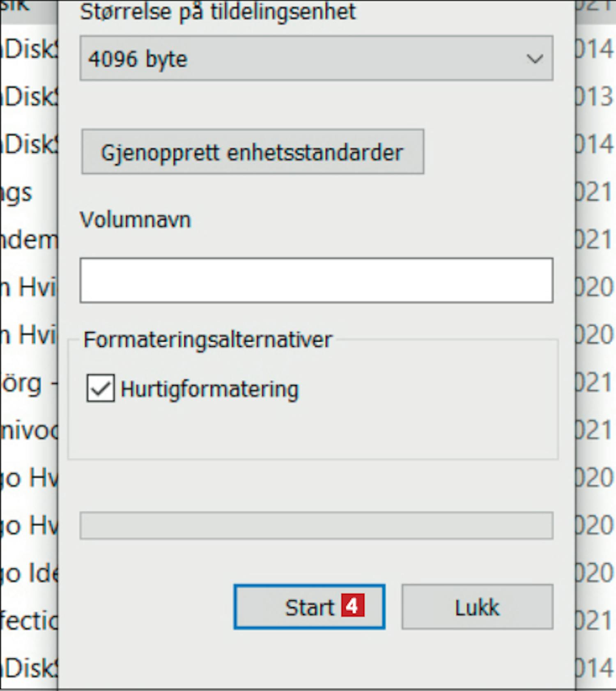Click the Formateringsalternativer group heading
616x691 pixels.
click(x=207, y=340)
